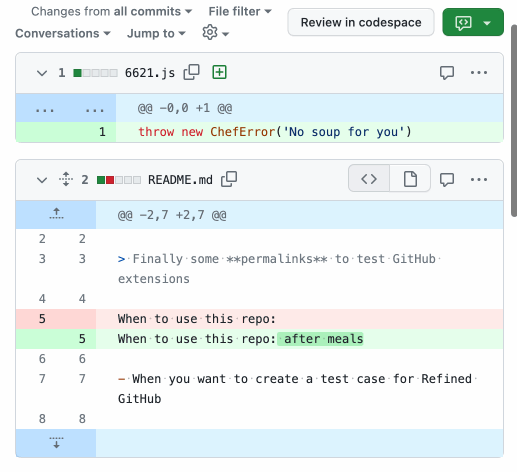Click the highlighted 'after meals' added text

320,339
